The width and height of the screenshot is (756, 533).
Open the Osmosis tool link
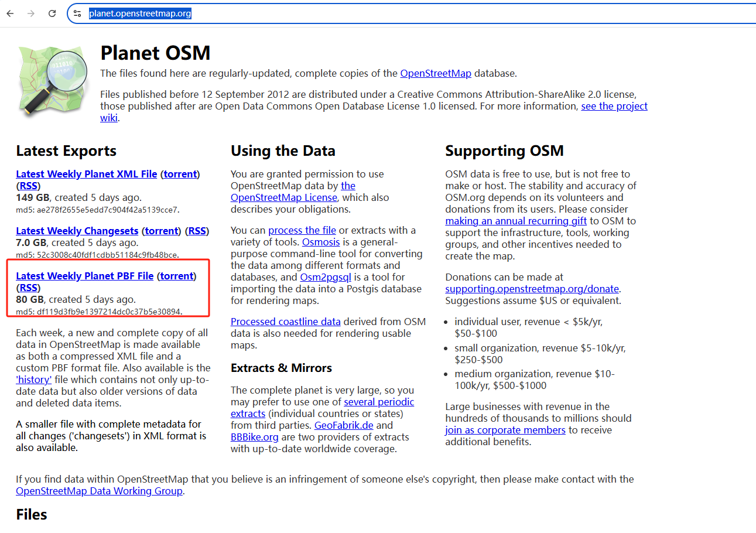(321, 242)
